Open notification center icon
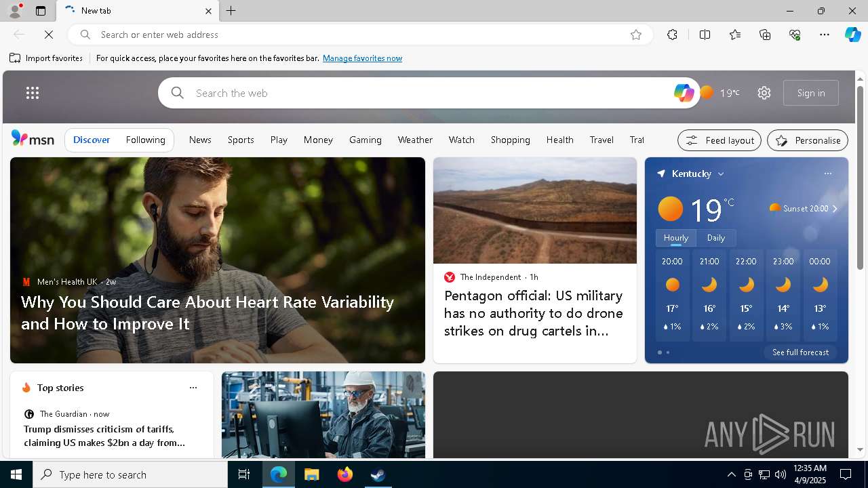868x488 pixels. (x=846, y=474)
